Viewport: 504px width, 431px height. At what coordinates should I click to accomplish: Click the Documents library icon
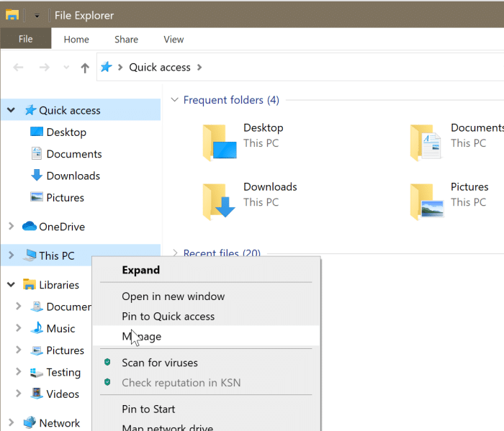[37, 307]
